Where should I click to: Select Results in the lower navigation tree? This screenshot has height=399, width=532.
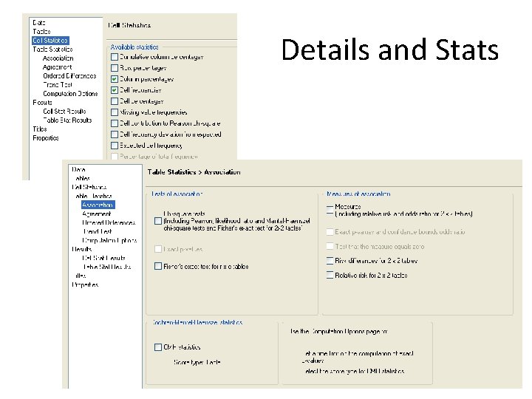[x=82, y=249]
